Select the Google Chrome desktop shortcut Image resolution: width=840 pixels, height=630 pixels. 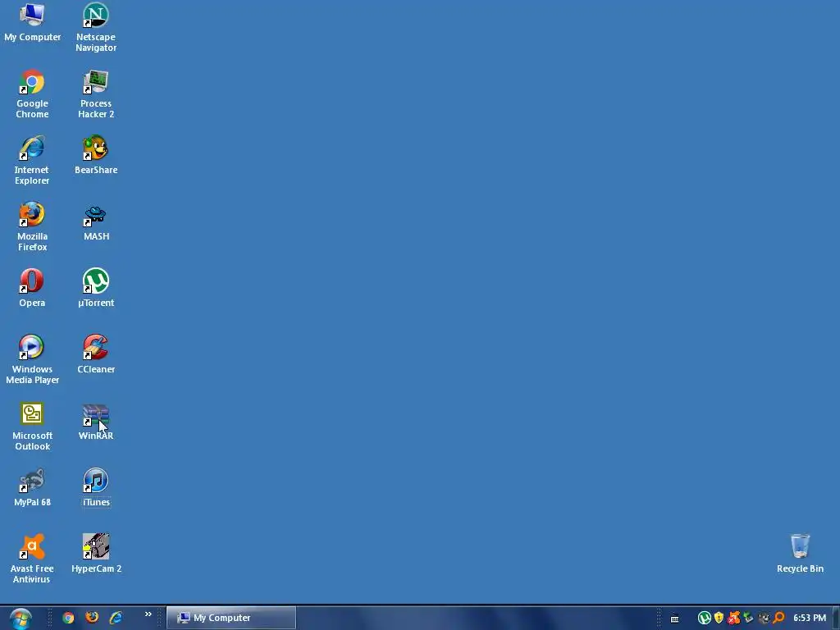click(32, 94)
